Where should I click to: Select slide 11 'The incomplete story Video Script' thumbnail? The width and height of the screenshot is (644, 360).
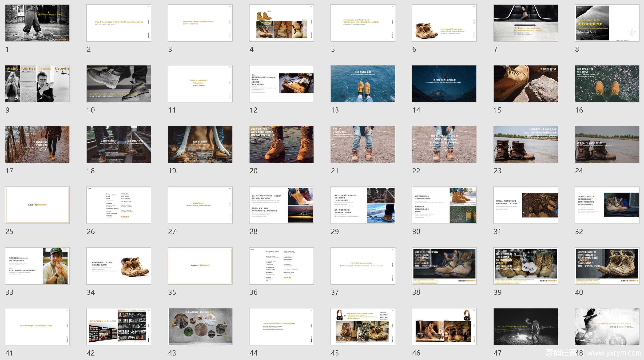200,84
